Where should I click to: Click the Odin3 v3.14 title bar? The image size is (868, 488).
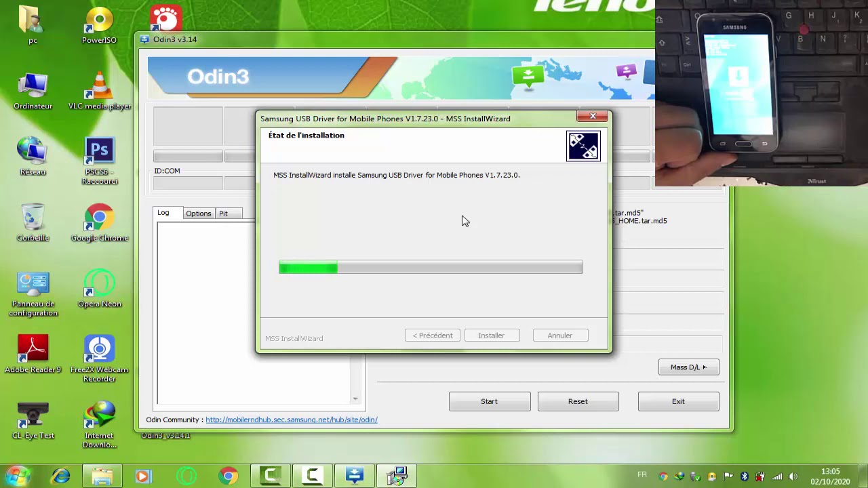click(395, 39)
